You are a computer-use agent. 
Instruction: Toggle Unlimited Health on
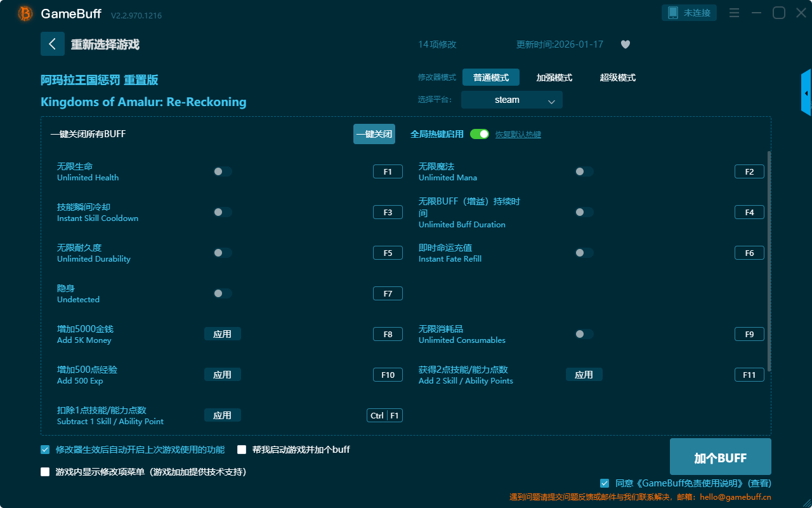[223, 171]
